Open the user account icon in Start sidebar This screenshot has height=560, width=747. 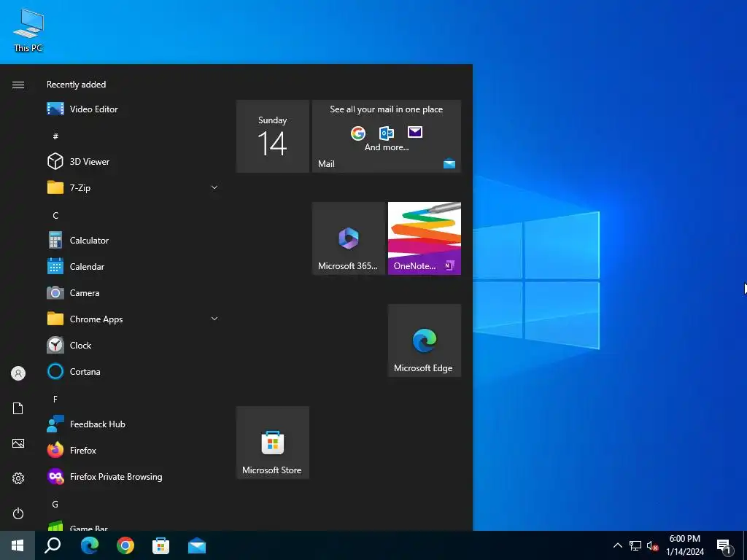click(x=18, y=373)
